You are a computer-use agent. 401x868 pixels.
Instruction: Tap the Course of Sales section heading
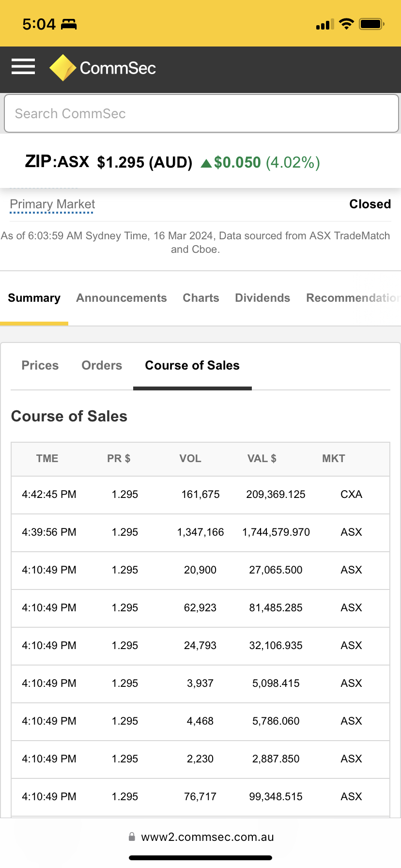click(69, 417)
